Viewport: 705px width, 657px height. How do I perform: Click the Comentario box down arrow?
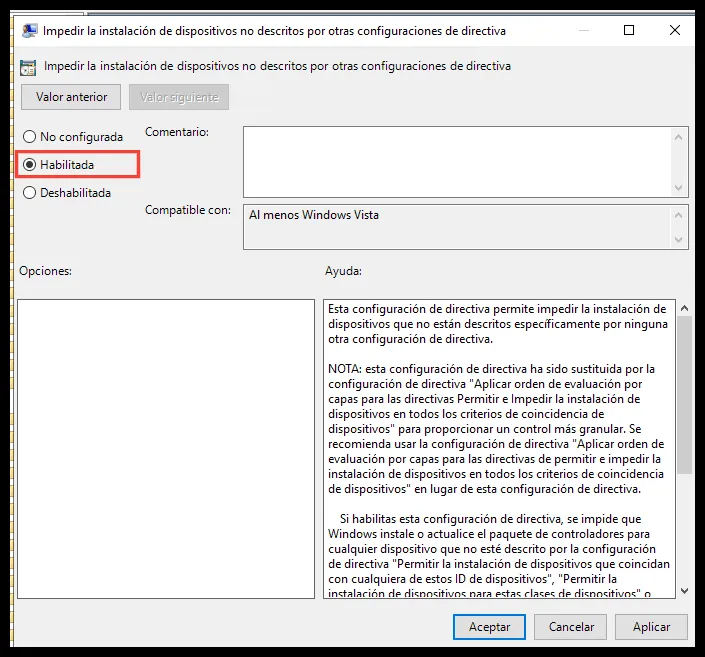678,188
